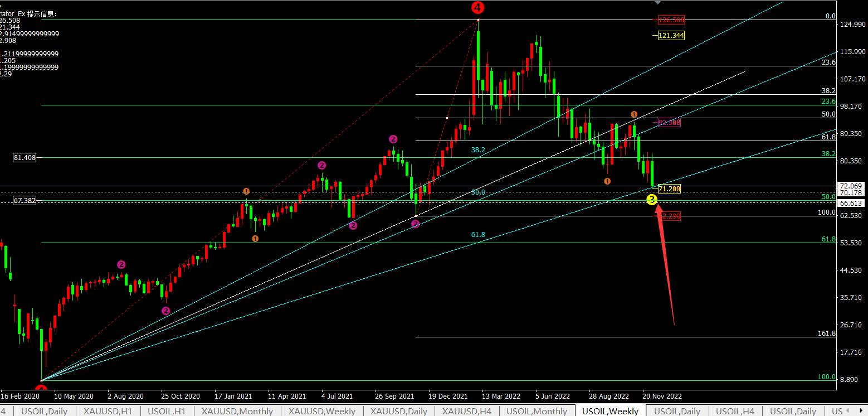868x416 pixels.
Task: Click the cyan 38.2 fan label
Action: tap(478, 150)
